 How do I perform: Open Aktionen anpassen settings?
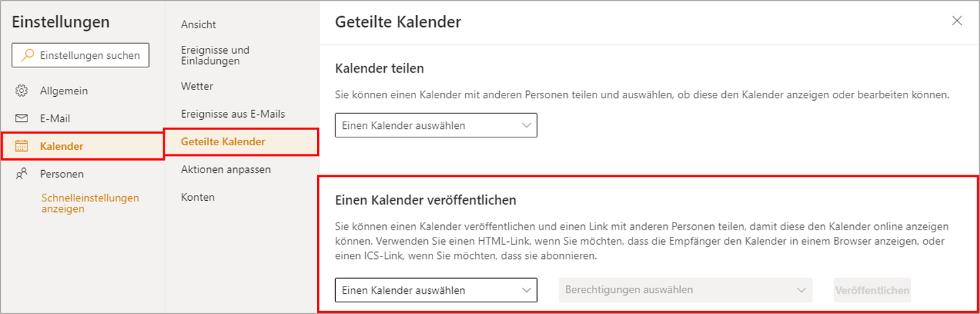[x=226, y=169]
